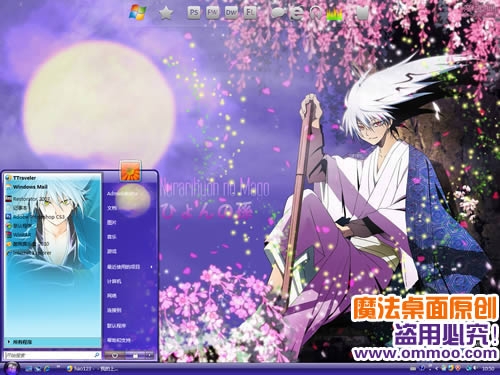This screenshot has height=375, width=500.
Task: Click the Windows logo in top dock
Action: (x=138, y=13)
